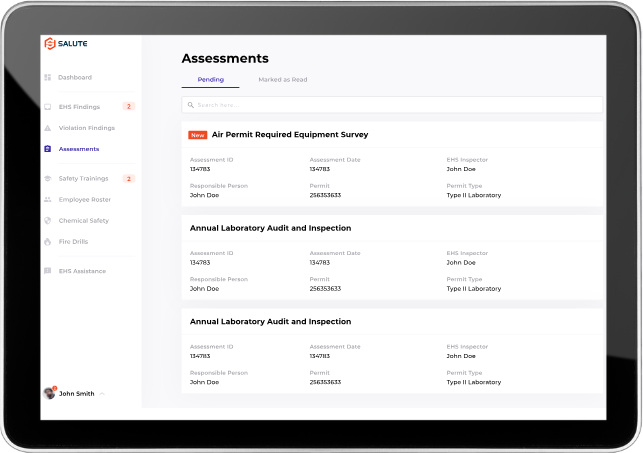Image resolution: width=643 pixels, height=453 pixels.
Task: Click Permit 256353633 in Air Permit card
Action: click(x=325, y=195)
